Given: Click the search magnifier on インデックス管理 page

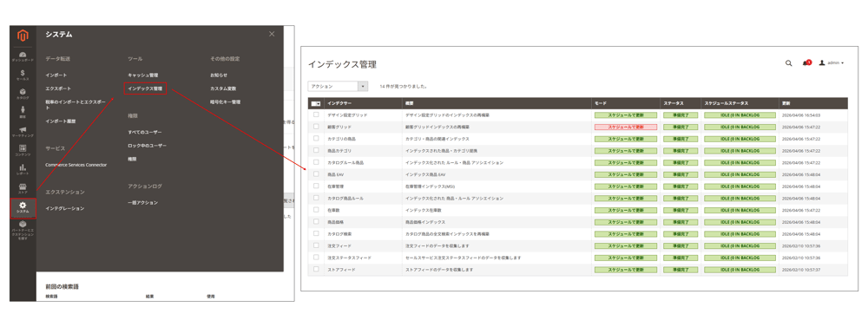Looking at the screenshot, I should (788, 63).
